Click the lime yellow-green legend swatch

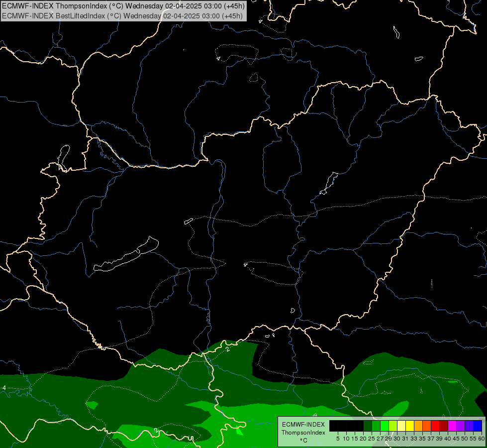pos(393,426)
